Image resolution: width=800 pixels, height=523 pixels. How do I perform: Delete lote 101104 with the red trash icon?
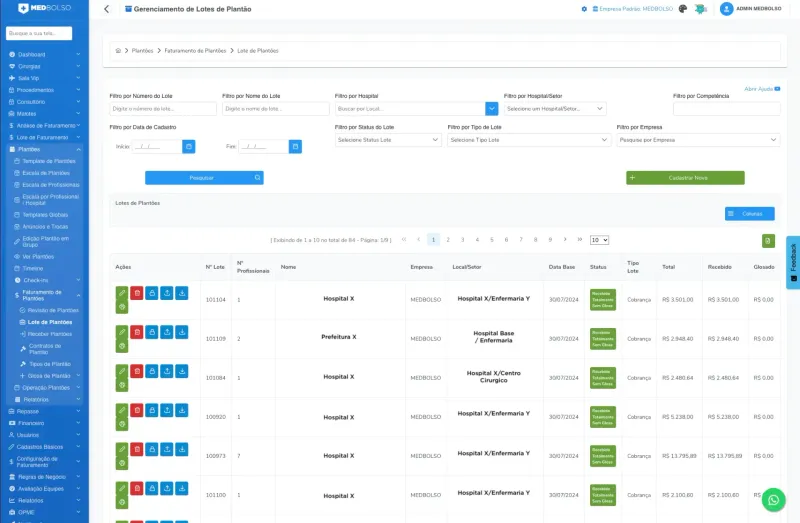click(137, 293)
